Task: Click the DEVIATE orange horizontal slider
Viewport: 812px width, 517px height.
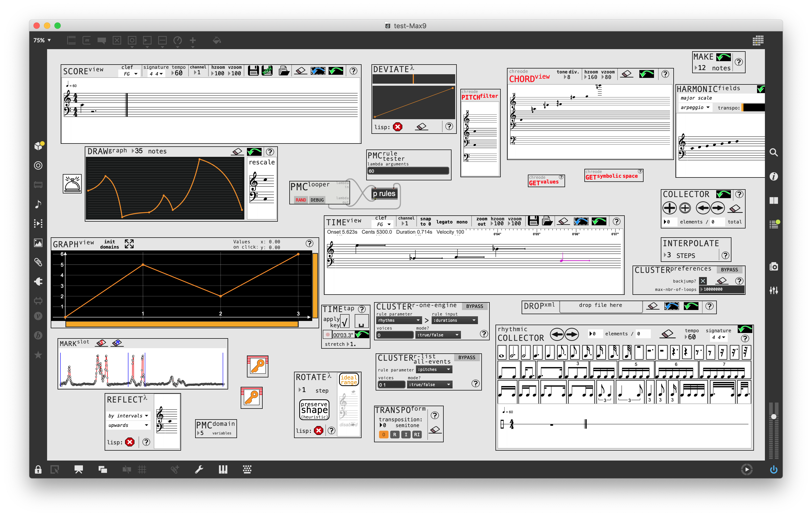Action: 413,79
